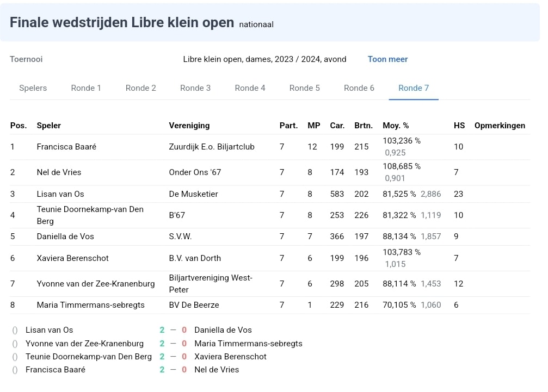Image resolution: width=548 pixels, height=392 pixels.
Task: Click Nel de Vries in match results
Action: [217, 370]
